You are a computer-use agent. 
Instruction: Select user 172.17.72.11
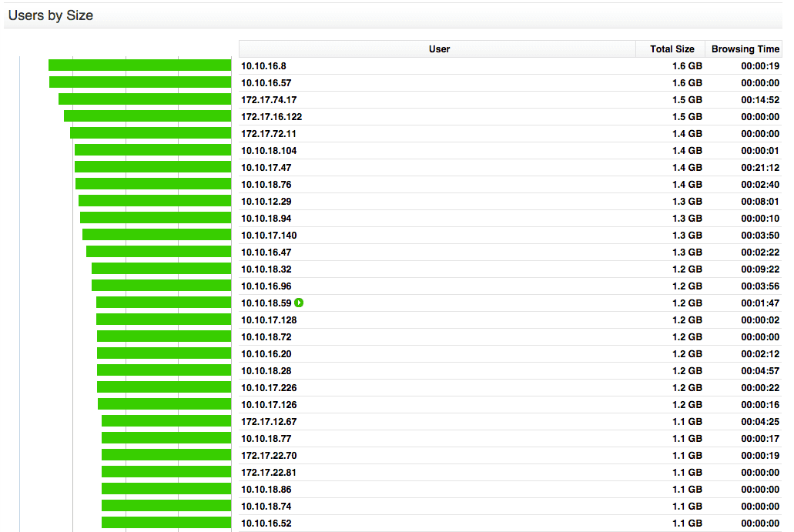268,134
